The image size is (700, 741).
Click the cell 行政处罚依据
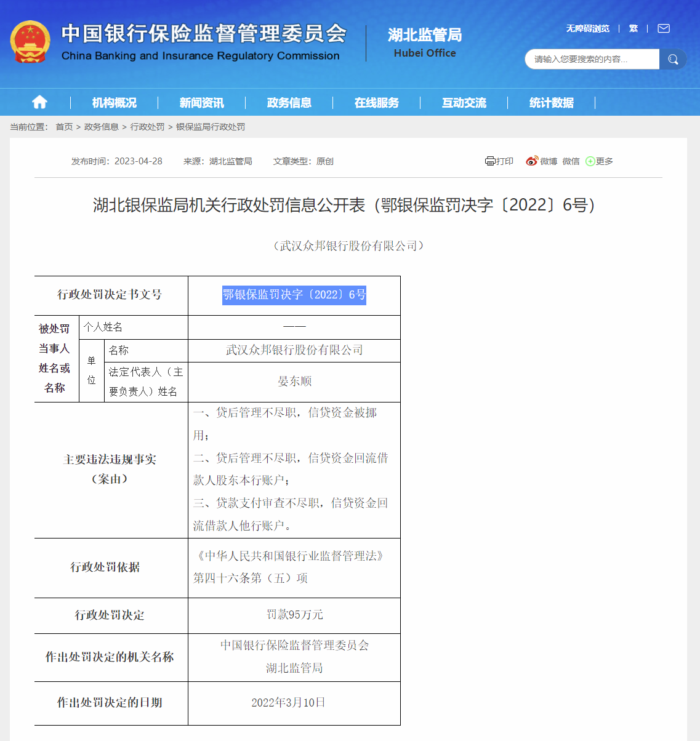coord(110,567)
